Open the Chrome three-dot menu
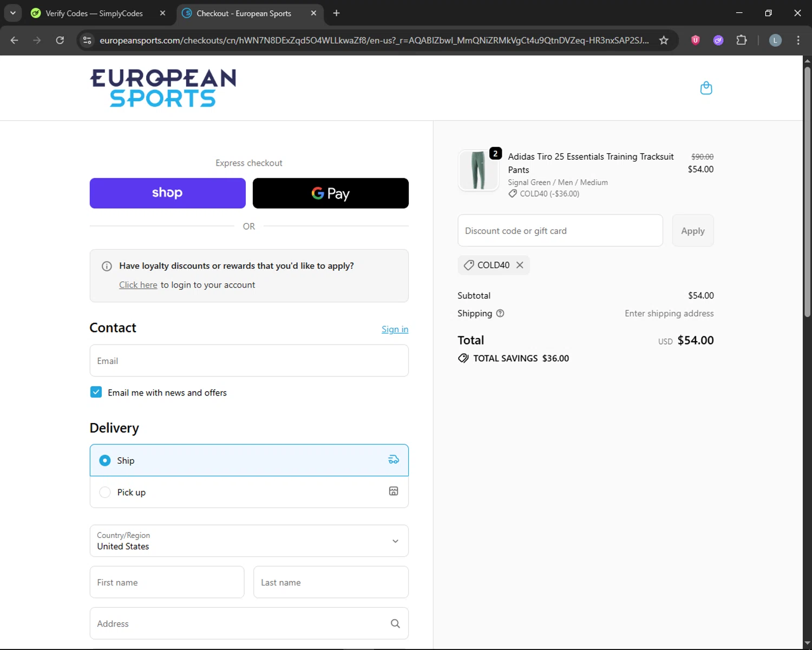Image resolution: width=812 pixels, height=650 pixels. (x=798, y=40)
